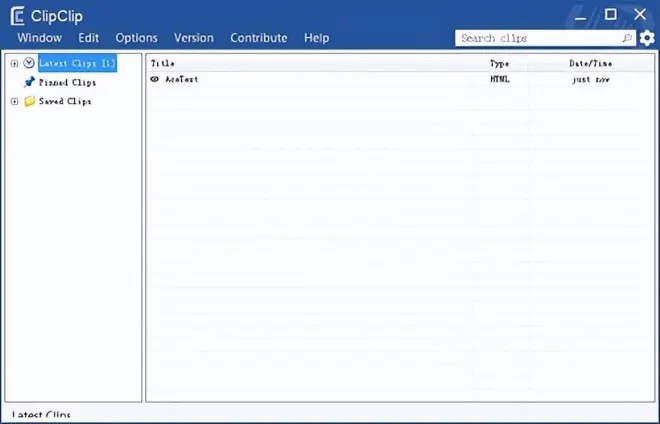Open settings via the gear icon
The height and width of the screenshot is (424, 660).
click(647, 38)
